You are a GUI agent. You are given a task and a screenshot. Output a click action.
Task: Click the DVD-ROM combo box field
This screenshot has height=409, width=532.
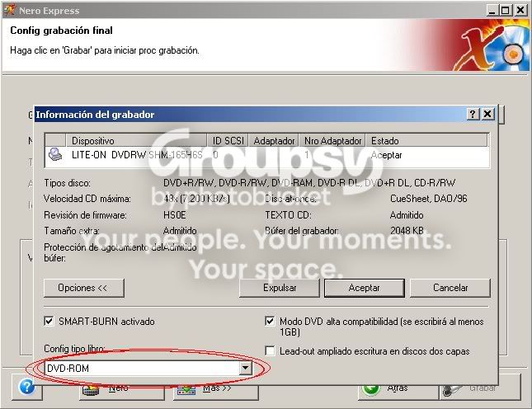pyautogui.click(x=148, y=368)
